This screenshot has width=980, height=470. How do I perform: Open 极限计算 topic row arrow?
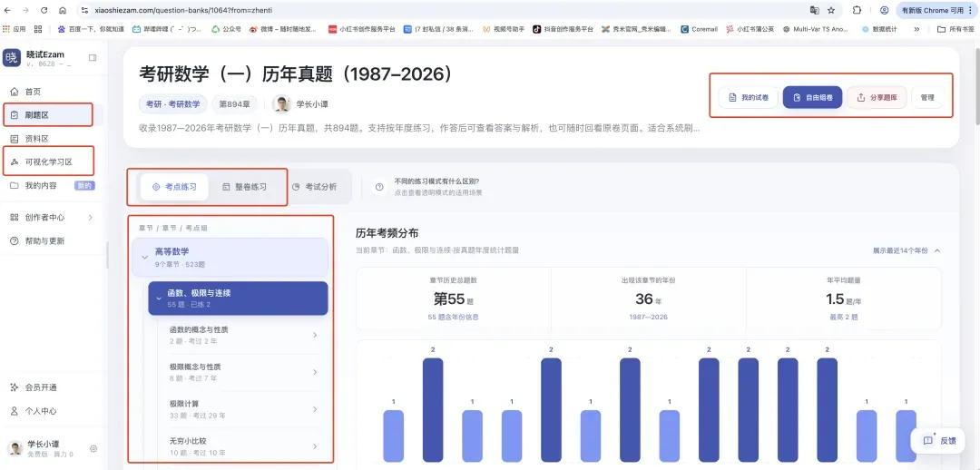coord(314,409)
